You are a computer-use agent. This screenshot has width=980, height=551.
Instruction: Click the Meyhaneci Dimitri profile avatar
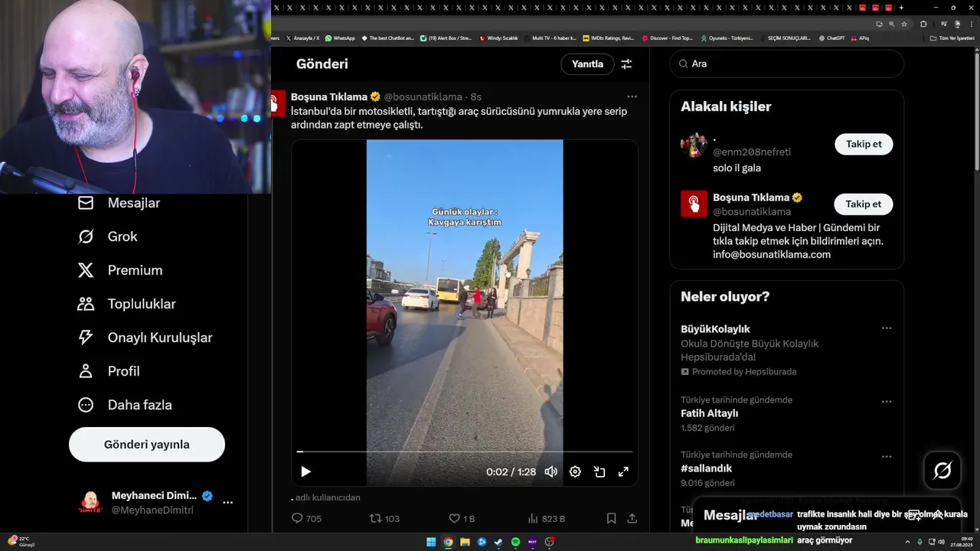[90, 503]
